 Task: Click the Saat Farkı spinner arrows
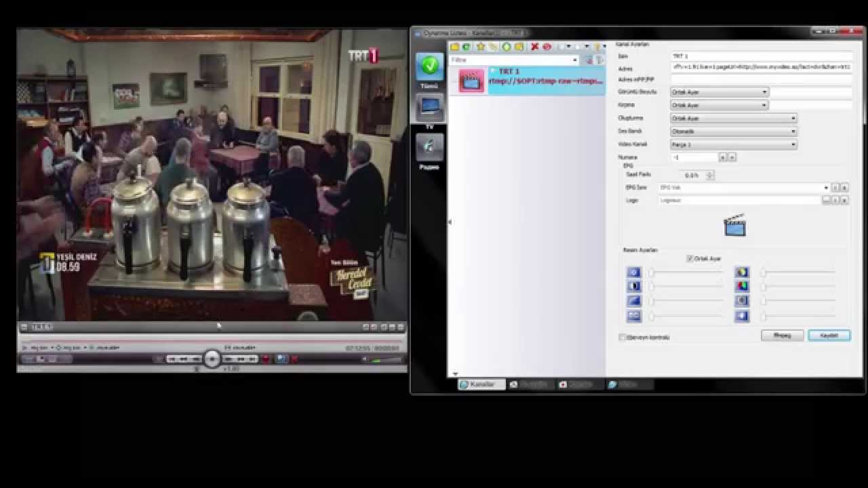[x=709, y=175]
